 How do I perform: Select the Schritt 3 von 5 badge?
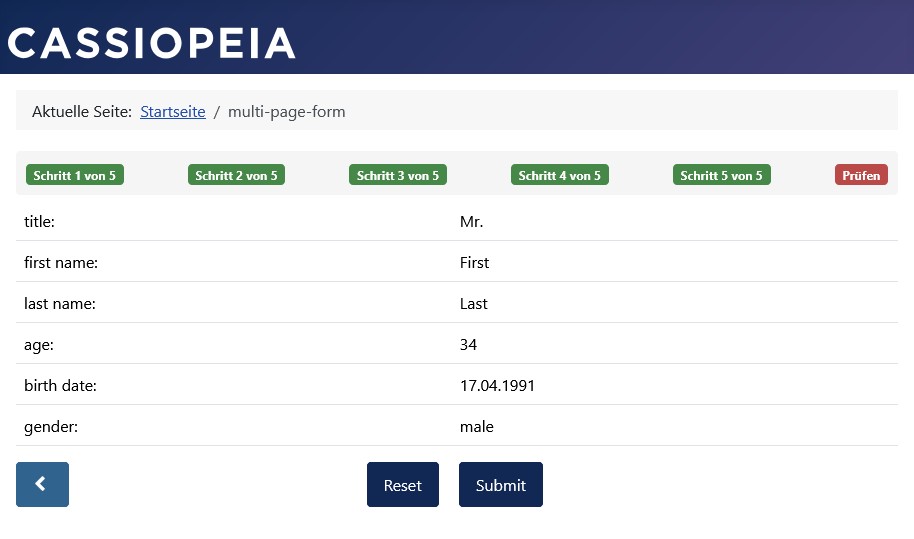click(x=398, y=175)
